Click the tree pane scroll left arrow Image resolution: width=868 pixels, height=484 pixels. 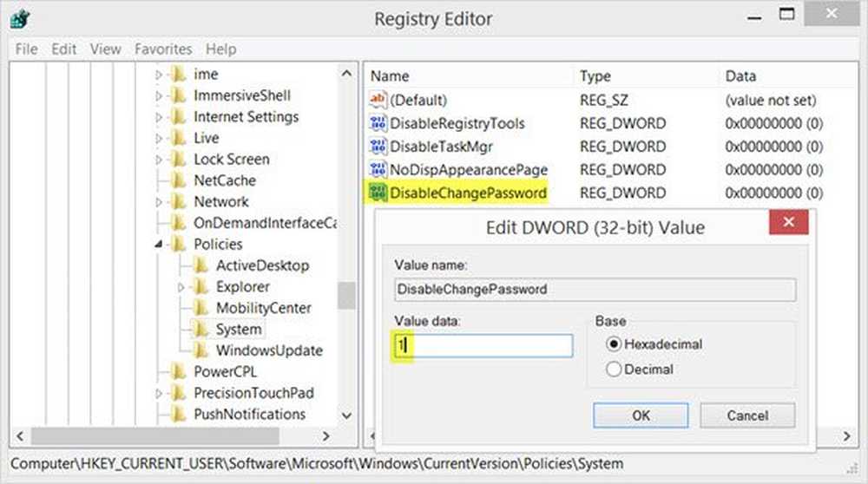(20, 436)
